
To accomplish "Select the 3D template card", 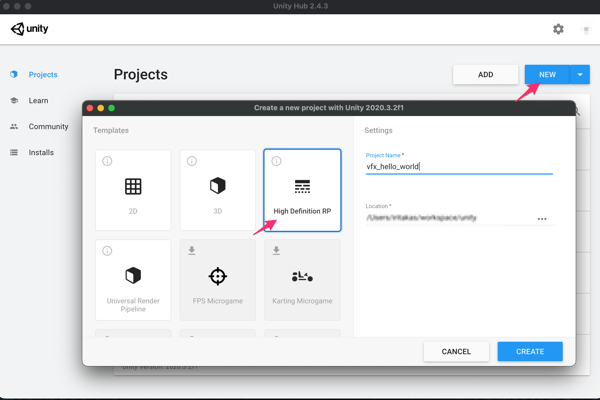I will point(218,190).
